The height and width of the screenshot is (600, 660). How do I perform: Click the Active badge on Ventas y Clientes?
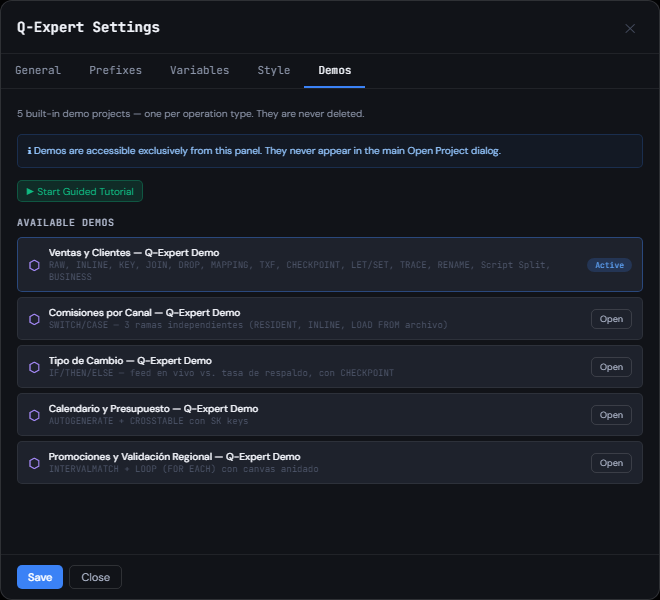pos(609,265)
